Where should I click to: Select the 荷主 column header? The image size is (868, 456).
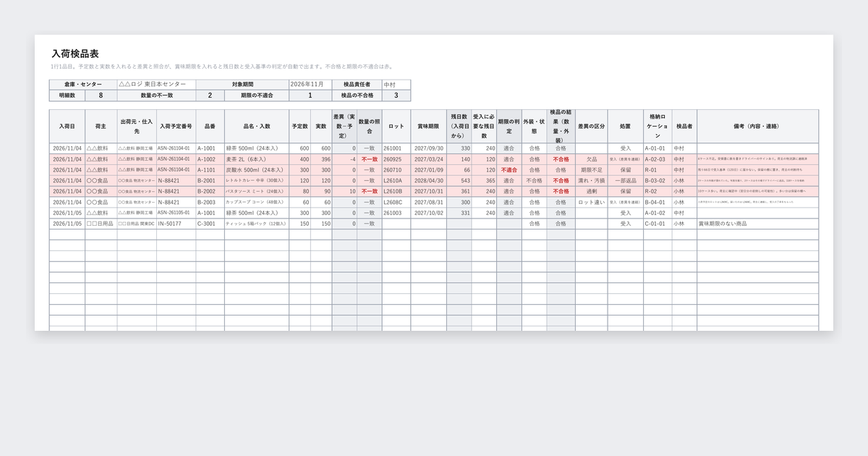(101, 126)
